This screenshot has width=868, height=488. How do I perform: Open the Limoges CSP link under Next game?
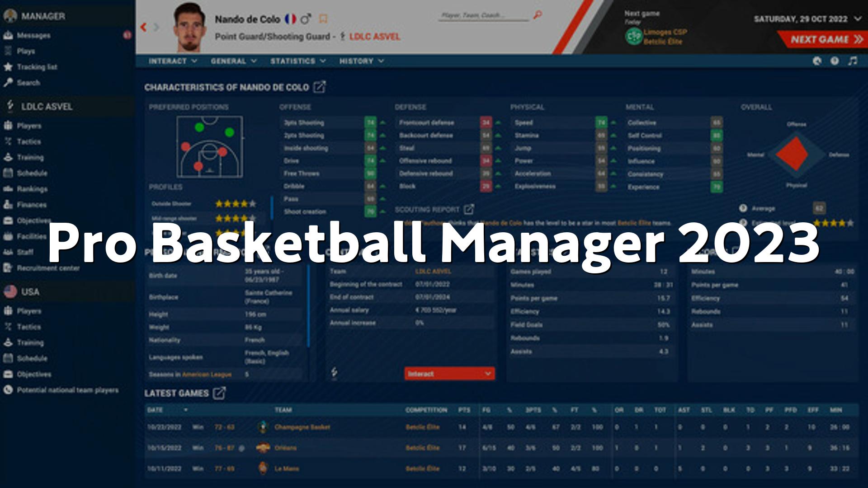pyautogui.click(x=665, y=32)
